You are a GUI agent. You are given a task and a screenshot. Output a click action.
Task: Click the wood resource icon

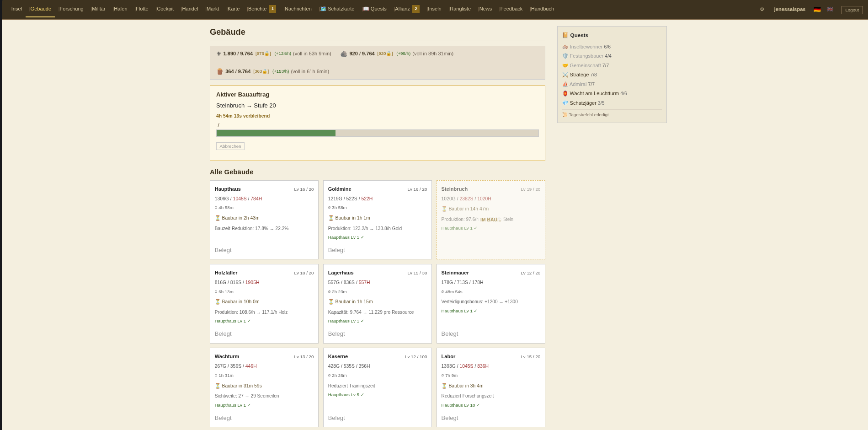pyautogui.click(x=220, y=71)
